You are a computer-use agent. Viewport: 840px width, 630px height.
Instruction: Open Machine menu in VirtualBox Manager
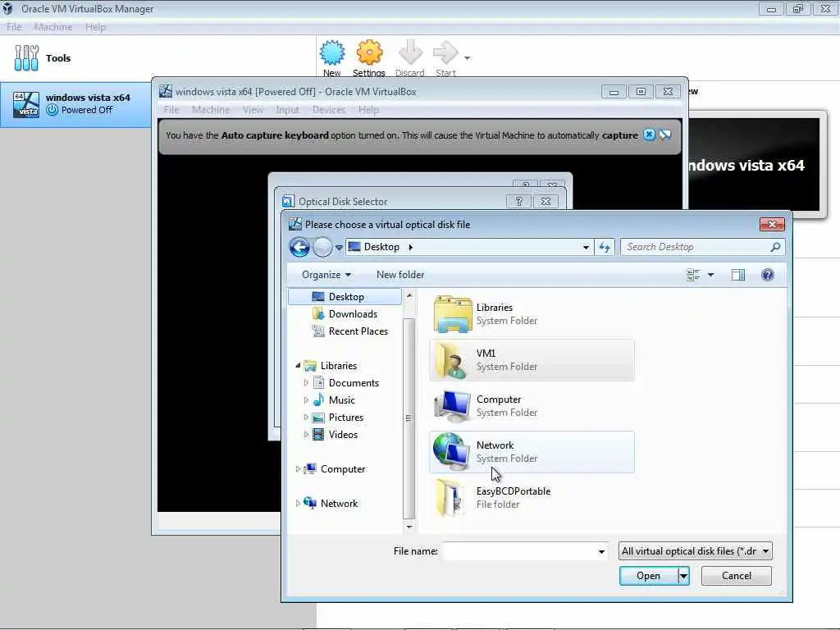(x=53, y=27)
